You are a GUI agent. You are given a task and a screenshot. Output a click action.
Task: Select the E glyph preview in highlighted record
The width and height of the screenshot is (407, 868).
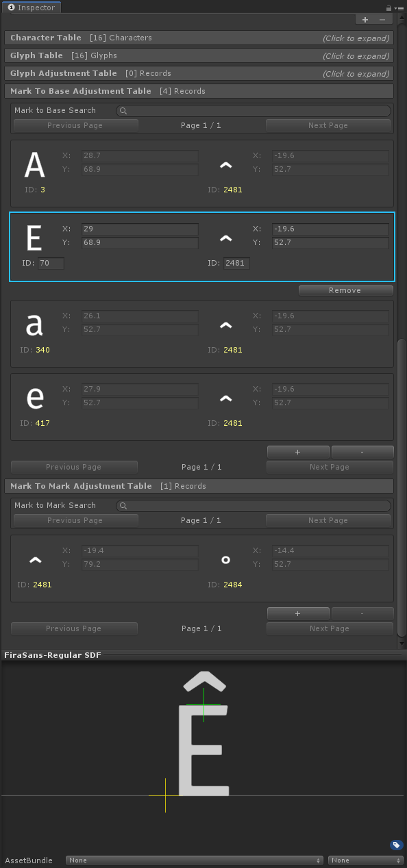[x=34, y=238]
